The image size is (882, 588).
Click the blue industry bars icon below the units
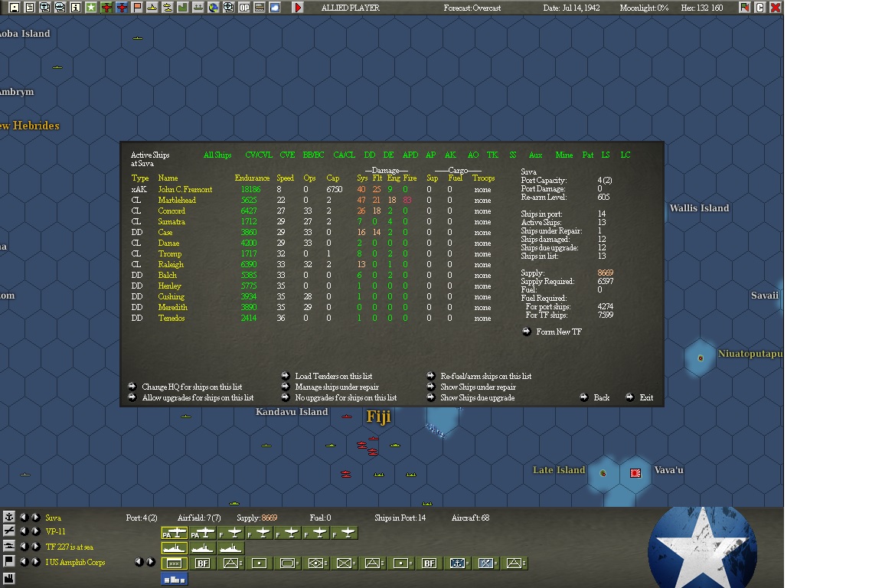pyautogui.click(x=175, y=579)
